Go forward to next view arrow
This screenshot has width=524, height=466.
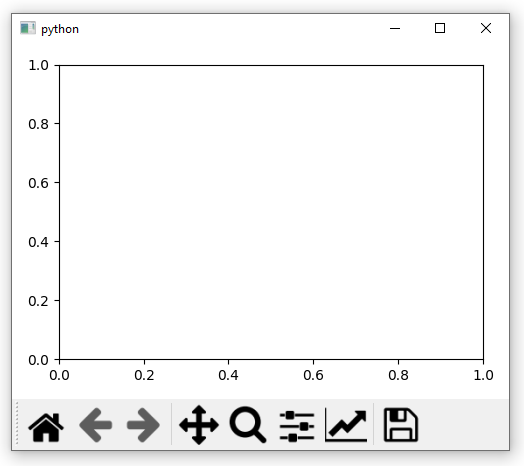coord(143,425)
